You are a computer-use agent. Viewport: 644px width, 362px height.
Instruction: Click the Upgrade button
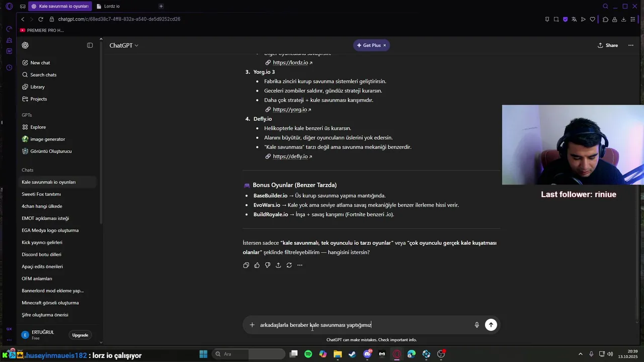[80, 335]
